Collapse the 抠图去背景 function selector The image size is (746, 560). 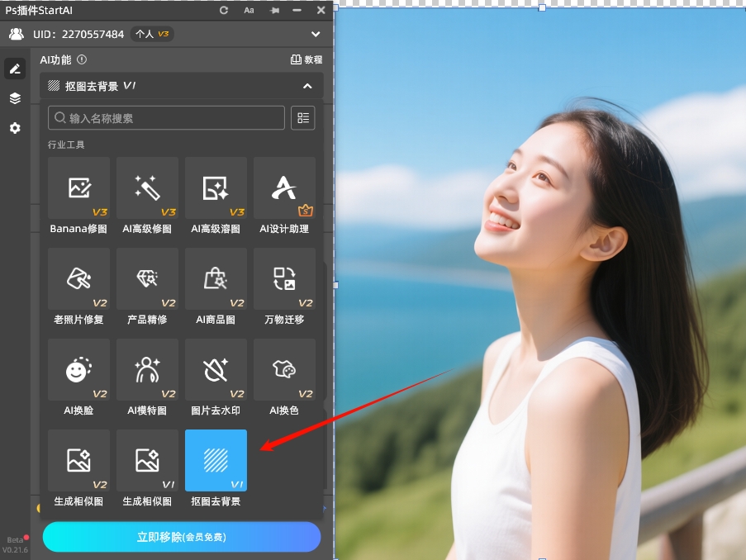[x=307, y=86]
